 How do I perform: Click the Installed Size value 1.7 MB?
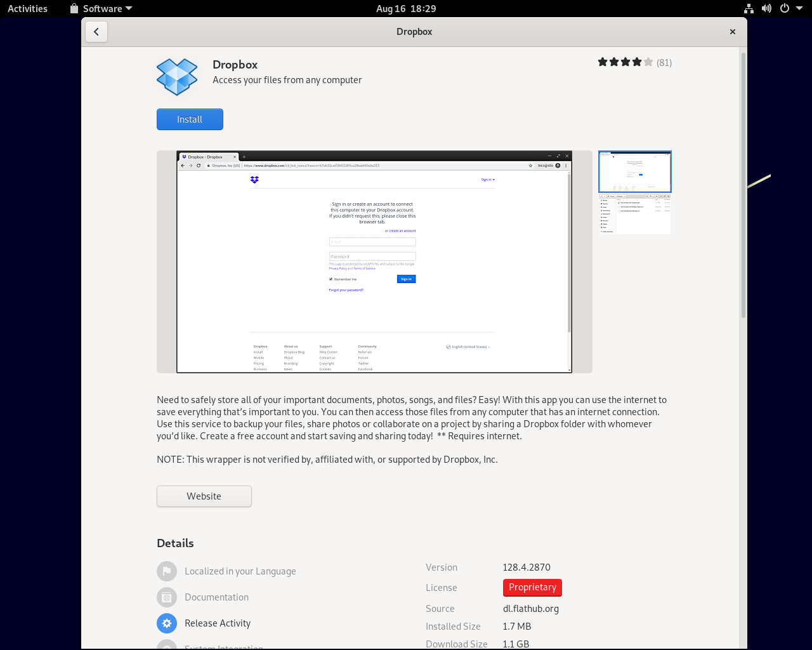point(517,627)
